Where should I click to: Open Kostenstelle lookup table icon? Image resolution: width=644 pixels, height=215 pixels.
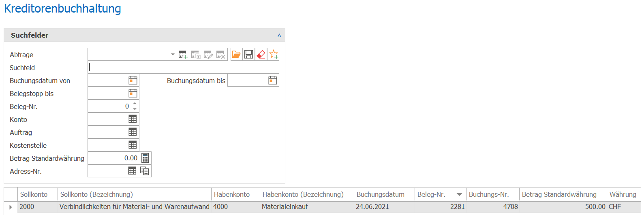click(133, 145)
